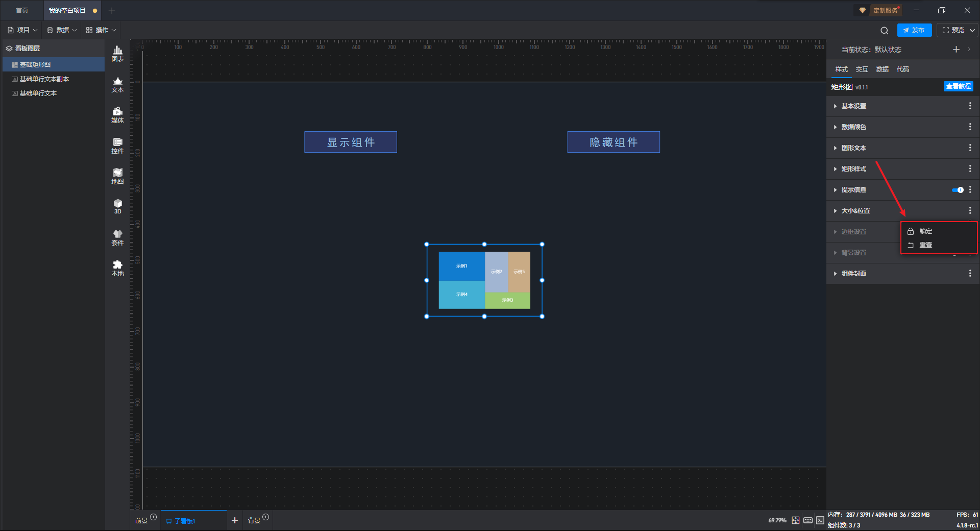Screen dimensions: 980x531
Task: Switch to the 样式 tab
Action: [x=841, y=69]
